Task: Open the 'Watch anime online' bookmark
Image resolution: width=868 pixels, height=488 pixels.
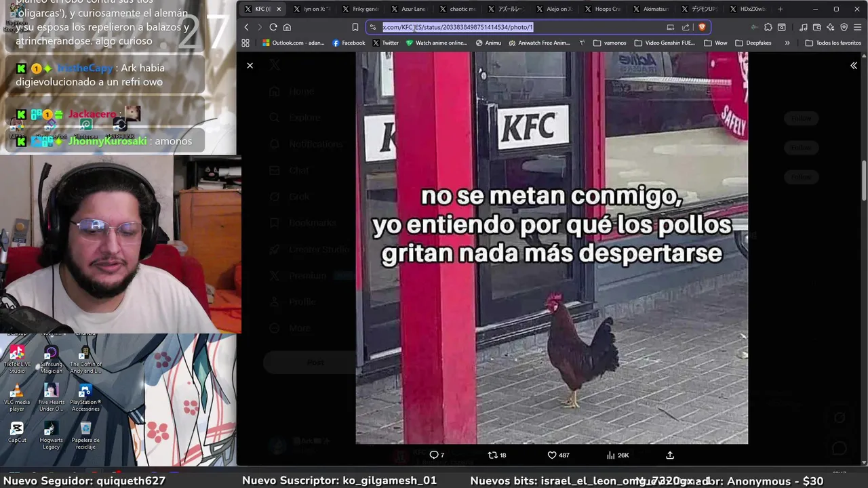Action: click(437, 43)
